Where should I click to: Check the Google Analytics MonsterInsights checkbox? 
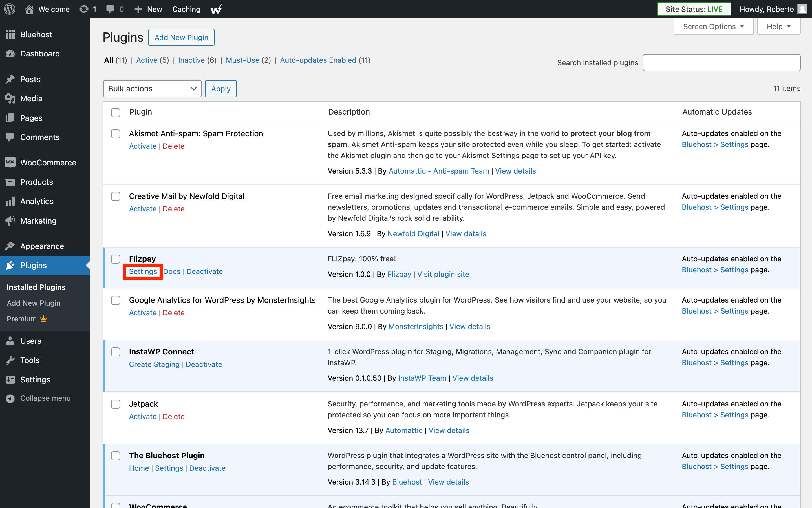pyautogui.click(x=115, y=300)
